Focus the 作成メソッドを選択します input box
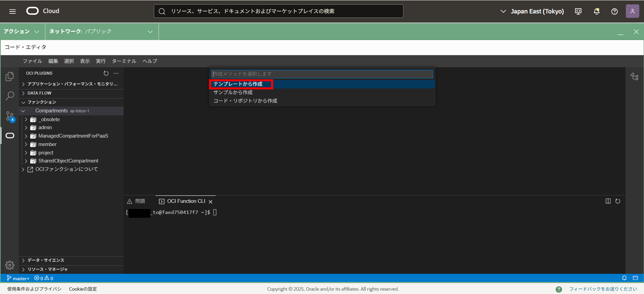 pos(322,74)
